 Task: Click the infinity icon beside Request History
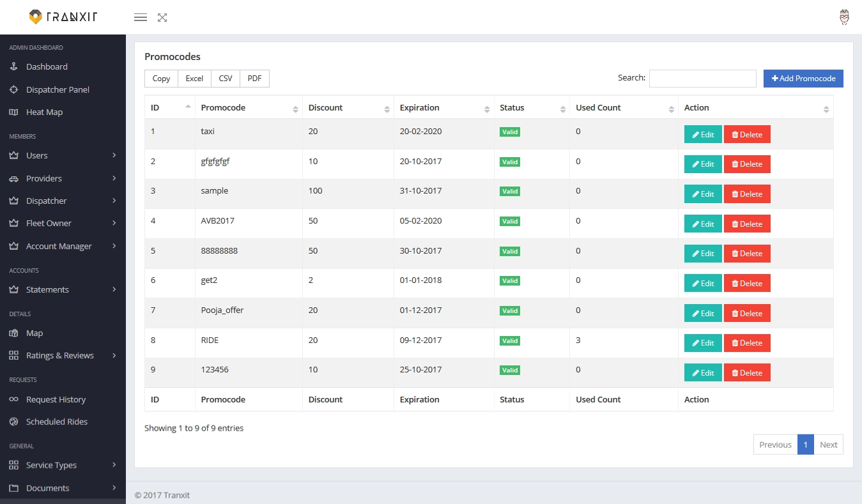click(x=14, y=399)
